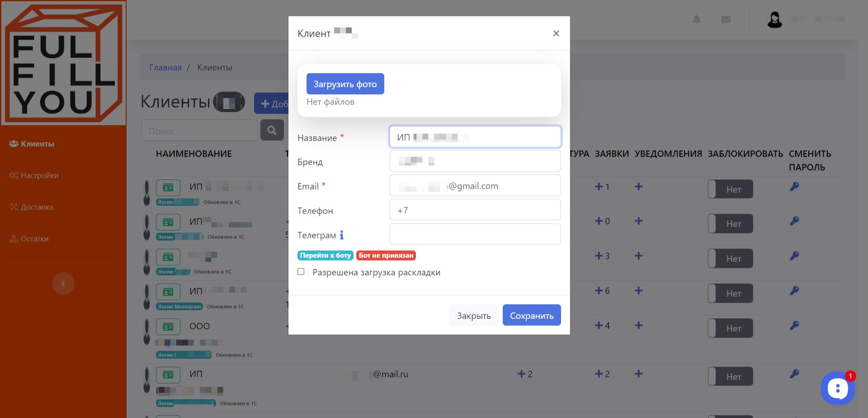This screenshot has width=868, height=418.
Task: Click the search magnifier button
Action: 272,130
